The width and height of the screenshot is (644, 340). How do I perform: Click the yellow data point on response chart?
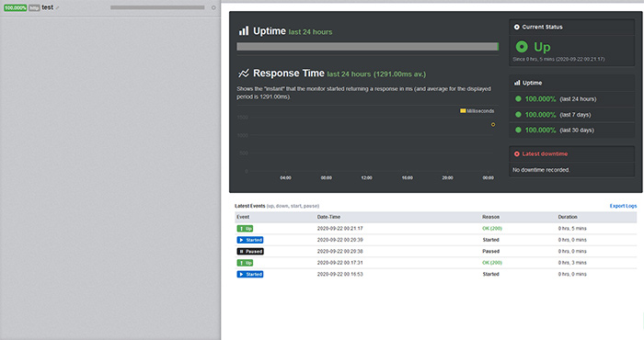(x=493, y=124)
